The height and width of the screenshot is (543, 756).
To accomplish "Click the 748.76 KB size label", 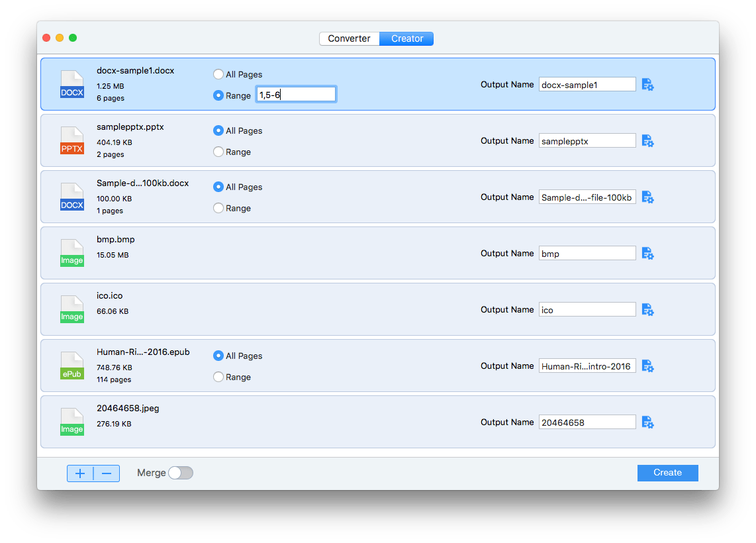I will (x=115, y=368).
